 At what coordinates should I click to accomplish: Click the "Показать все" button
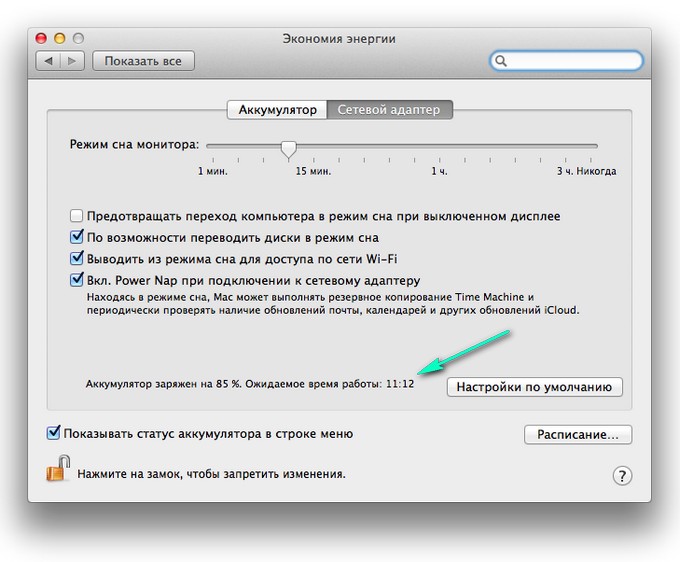pyautogui.click(x=143, y=61)
